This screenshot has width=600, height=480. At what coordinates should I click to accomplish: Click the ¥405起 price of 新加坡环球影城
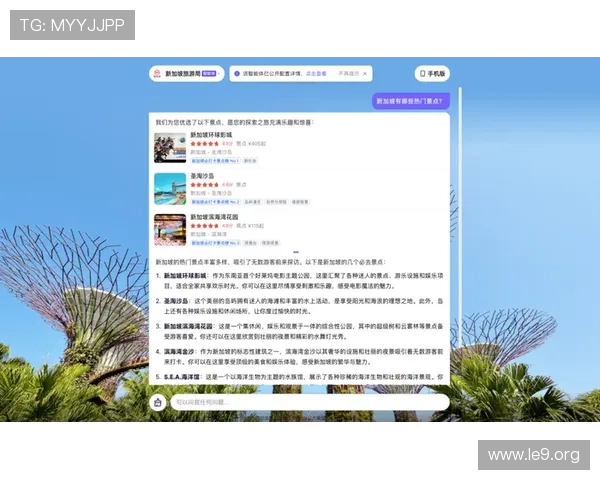(257, 144)
